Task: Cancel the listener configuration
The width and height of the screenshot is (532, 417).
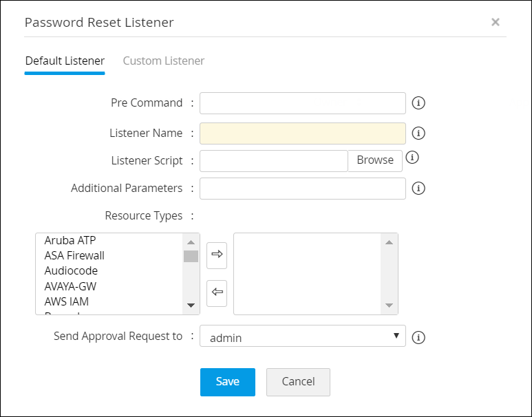Action: point(298,382)
